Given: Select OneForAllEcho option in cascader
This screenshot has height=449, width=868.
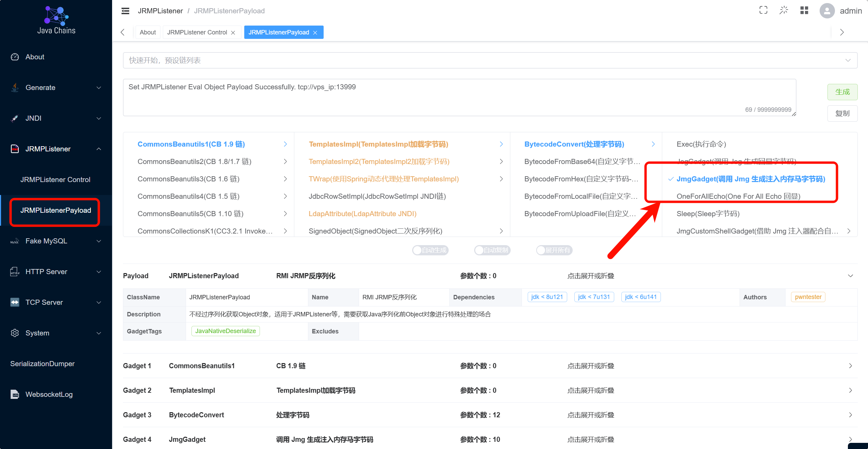Looking at the screenshot, I should point(738,196).
